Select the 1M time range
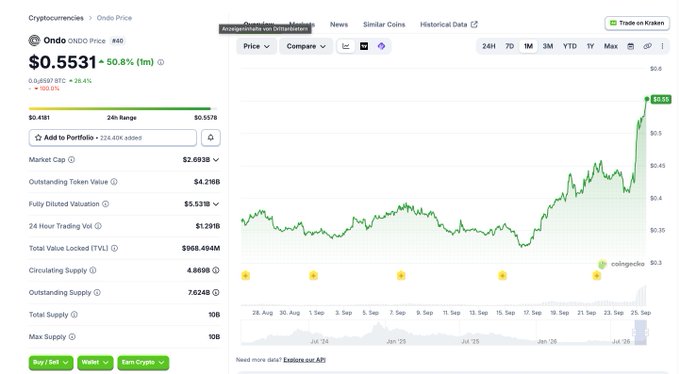 (528, 46)
